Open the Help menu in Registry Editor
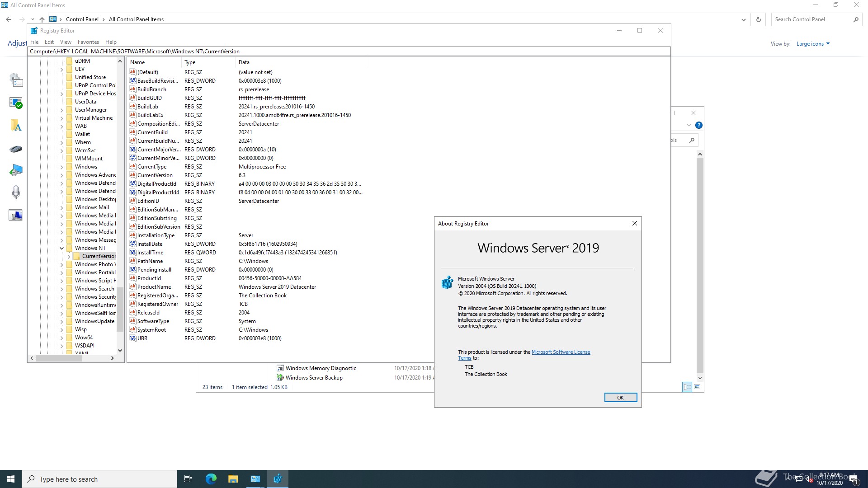868x488 pixels. (x=111, y=42)
